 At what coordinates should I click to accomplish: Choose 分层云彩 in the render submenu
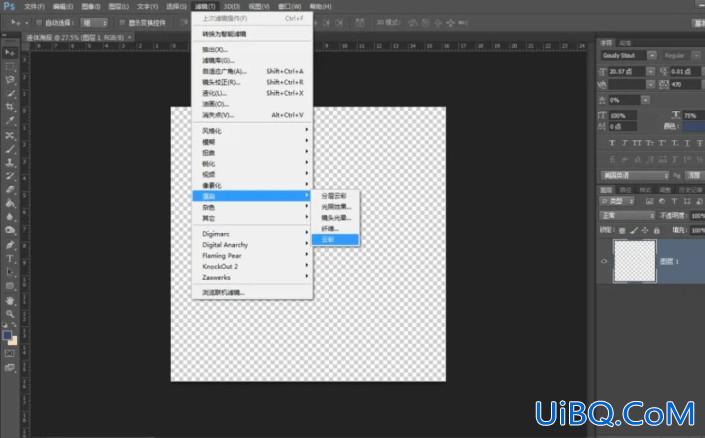(336, 196)
